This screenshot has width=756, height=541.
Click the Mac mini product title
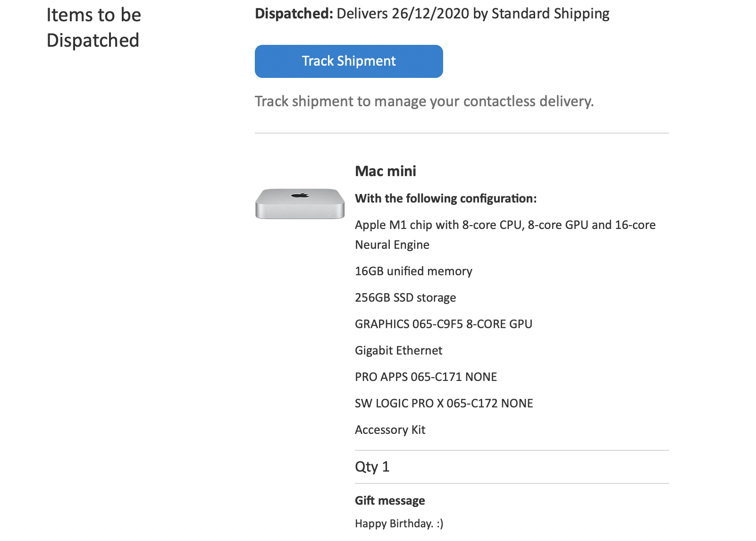(386, 171)
